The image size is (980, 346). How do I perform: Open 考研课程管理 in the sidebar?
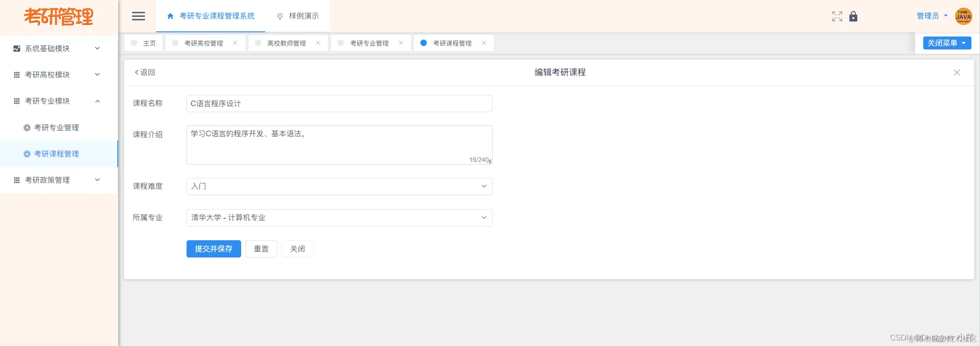(59, 154)
